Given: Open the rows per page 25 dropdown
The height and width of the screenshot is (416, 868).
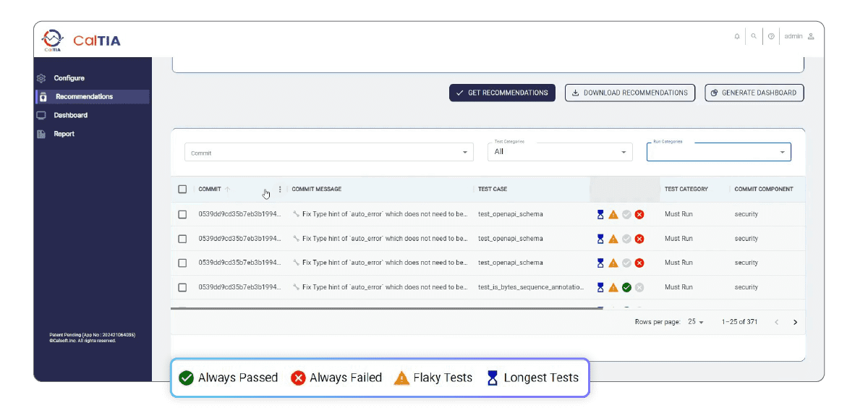Looking at the screenshot, I should pos(696,322).
